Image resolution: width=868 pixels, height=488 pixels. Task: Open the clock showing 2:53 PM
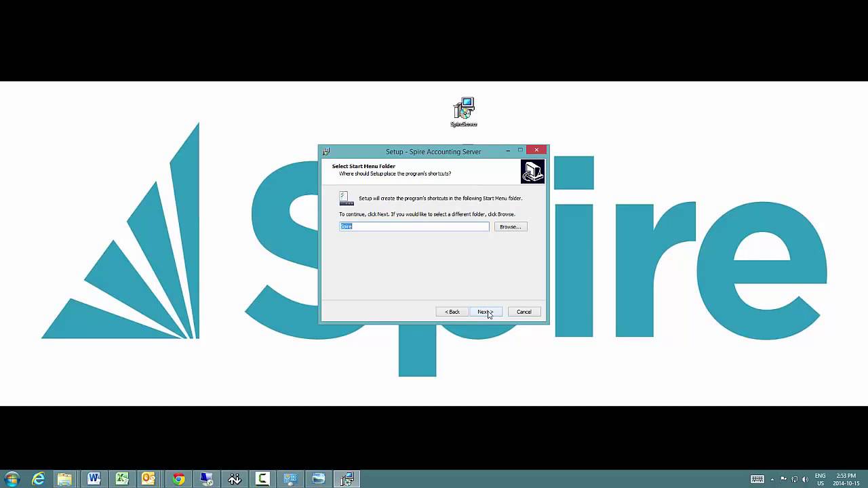(846, 479)
